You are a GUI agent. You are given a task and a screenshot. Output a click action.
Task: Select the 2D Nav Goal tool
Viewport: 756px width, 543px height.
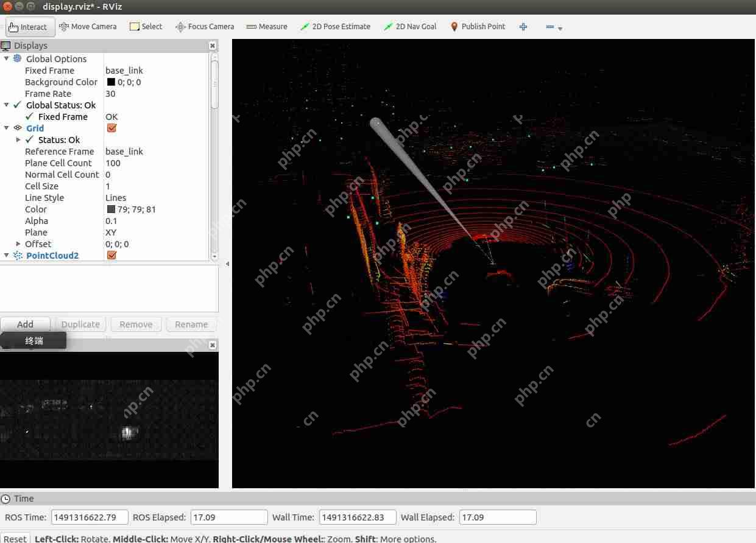click(x=410, y=27)
